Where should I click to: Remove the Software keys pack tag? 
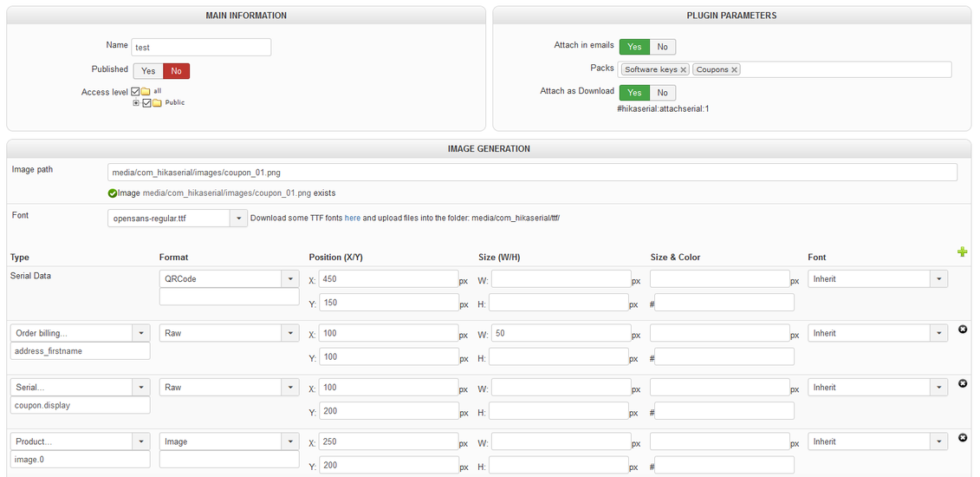tap(683, 70)
